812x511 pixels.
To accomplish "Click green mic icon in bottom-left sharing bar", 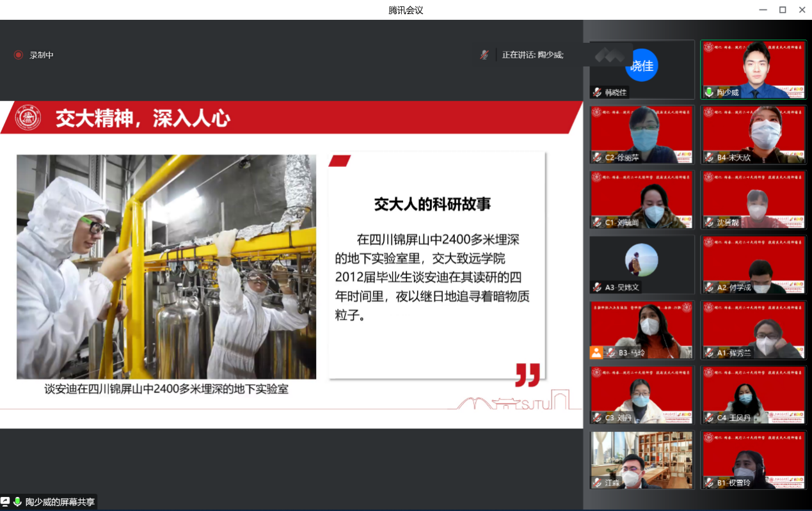I will coord(17,502).
